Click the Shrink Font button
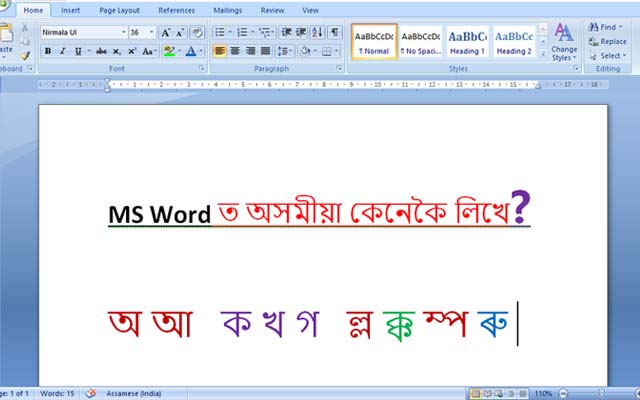Viewport: 640px width, 400px height. (180, 32)
